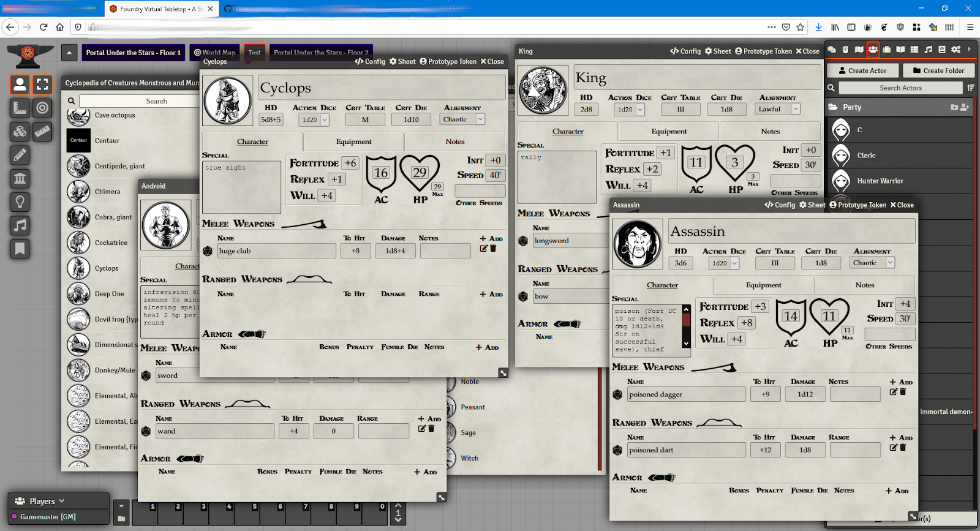Click the d20 die beside huge club
Image resolution: width=980 pixels, height=531 pixels.
click(x=208, y=251)
